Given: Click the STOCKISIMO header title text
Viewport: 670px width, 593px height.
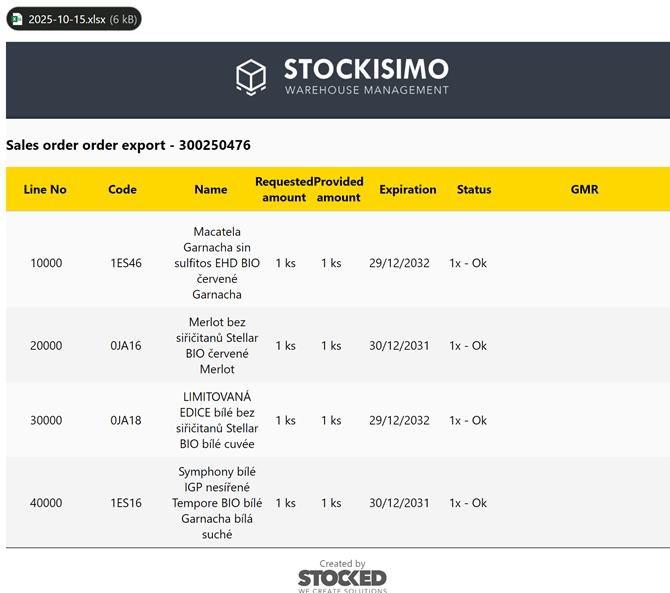Looking at the screenshot, I should click(366, 69).
